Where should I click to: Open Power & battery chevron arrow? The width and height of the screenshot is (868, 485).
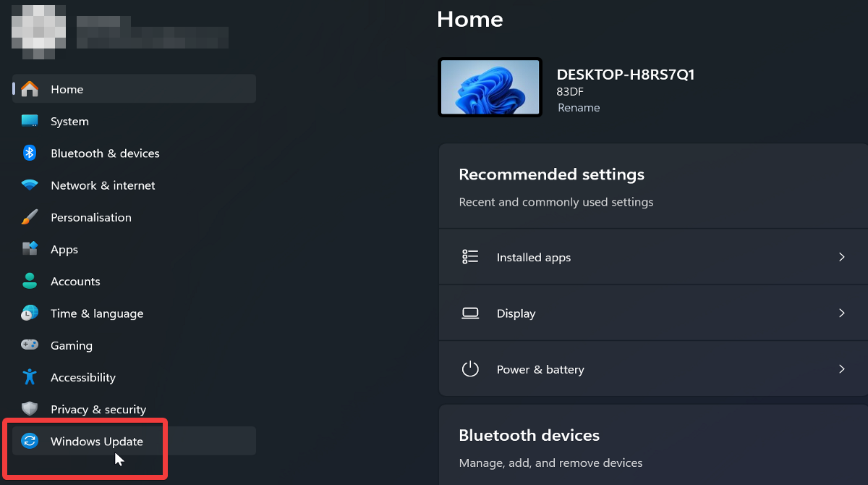(x=841, y=369)
